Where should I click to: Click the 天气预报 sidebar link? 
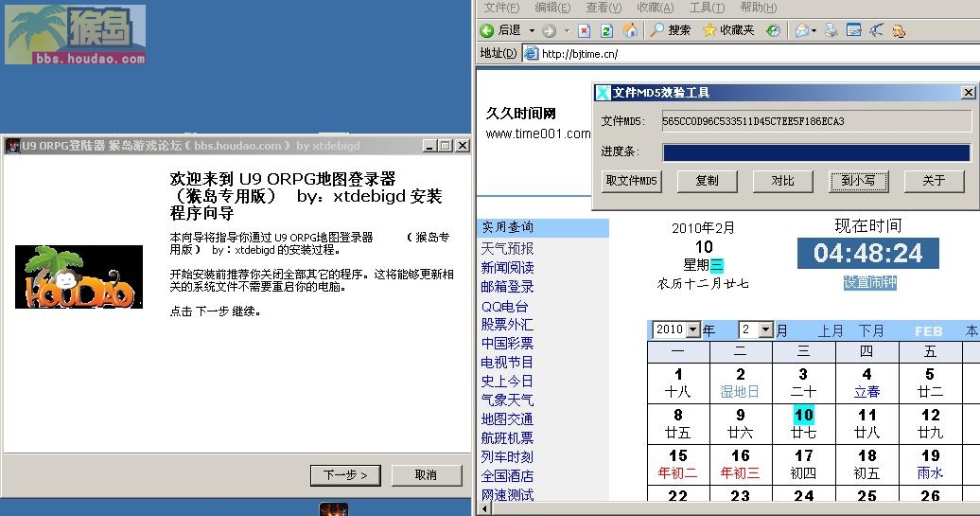click(507, 249)
